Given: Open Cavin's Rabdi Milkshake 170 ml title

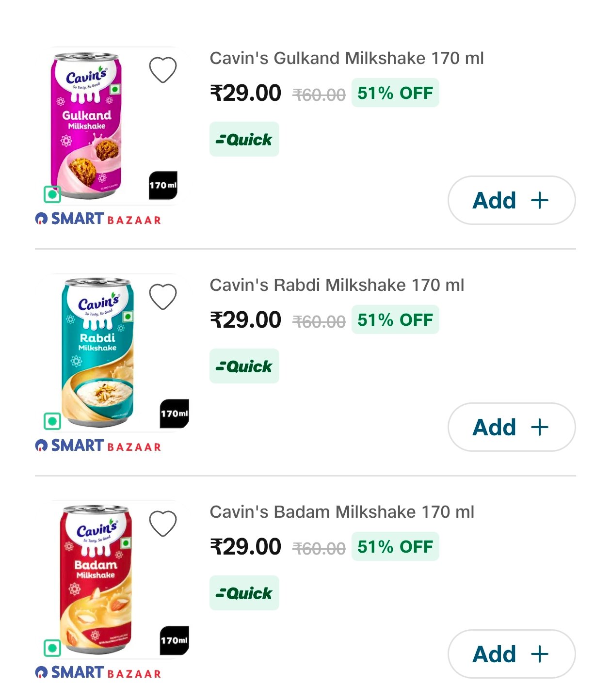Looking at the screenshot, I should [337, 285].
